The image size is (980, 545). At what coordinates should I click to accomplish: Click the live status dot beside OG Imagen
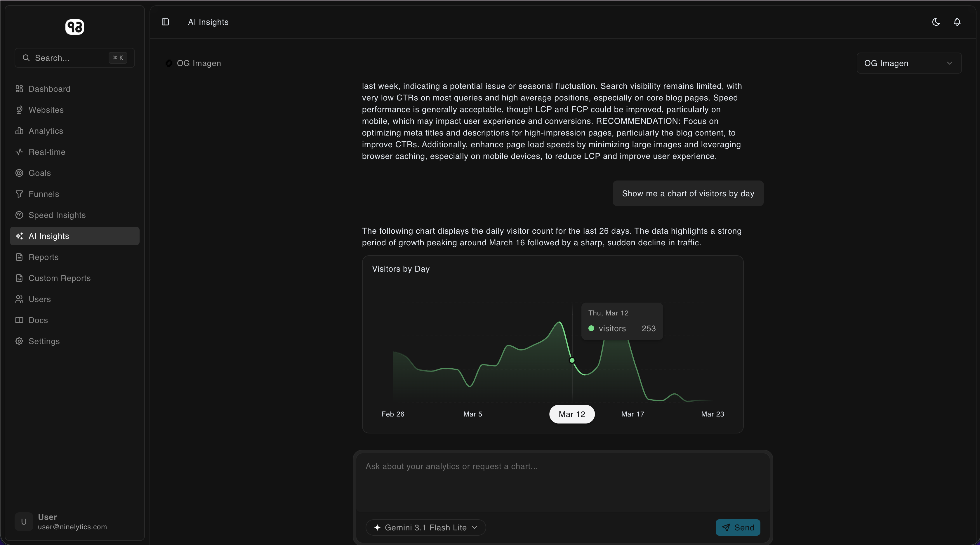point(169,63)
